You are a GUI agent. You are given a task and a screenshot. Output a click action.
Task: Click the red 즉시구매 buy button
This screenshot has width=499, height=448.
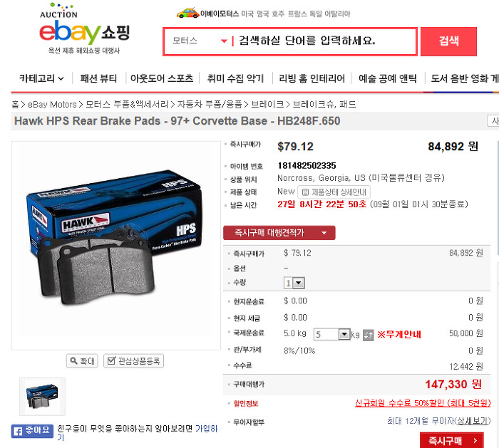(x=452, y=440)
